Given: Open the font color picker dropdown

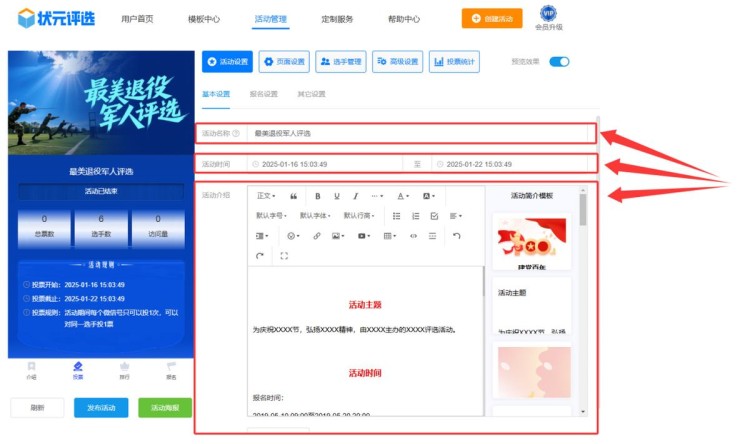Looking at the screenshot, I should [x=403, y=196].
